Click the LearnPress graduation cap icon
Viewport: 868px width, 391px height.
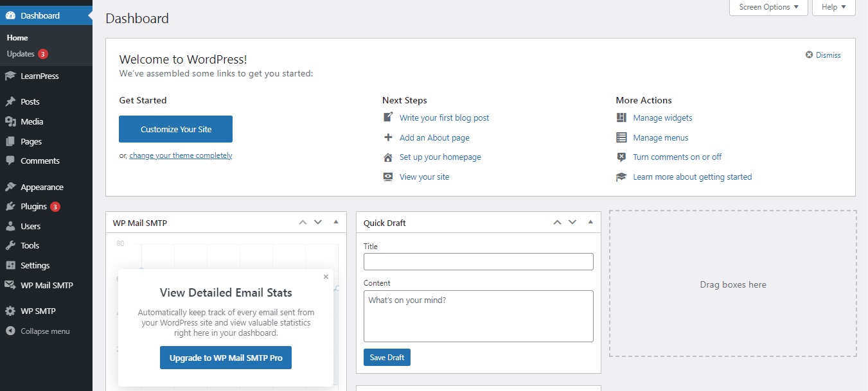(x=10, y=76)
